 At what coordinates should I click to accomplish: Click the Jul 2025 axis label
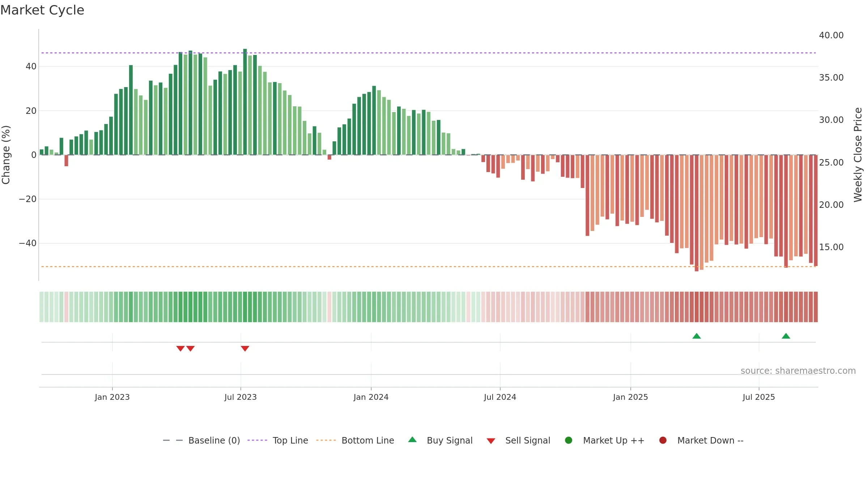point(759,397)
